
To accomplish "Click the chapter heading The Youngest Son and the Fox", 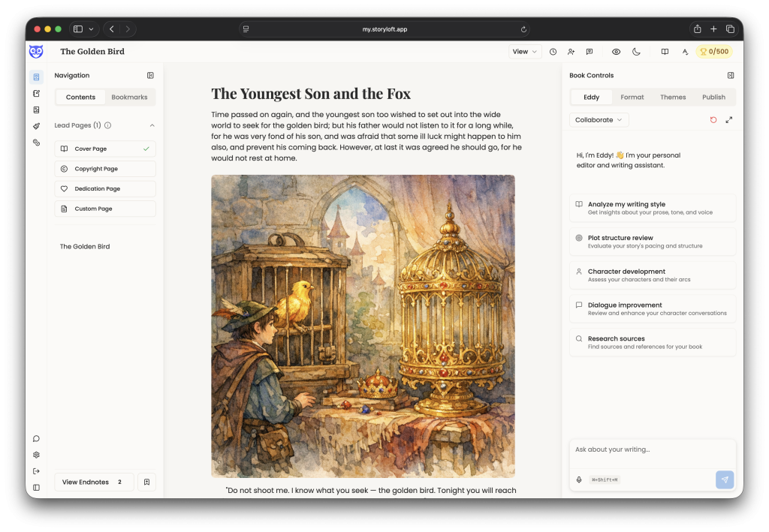I will click(311, 94).
